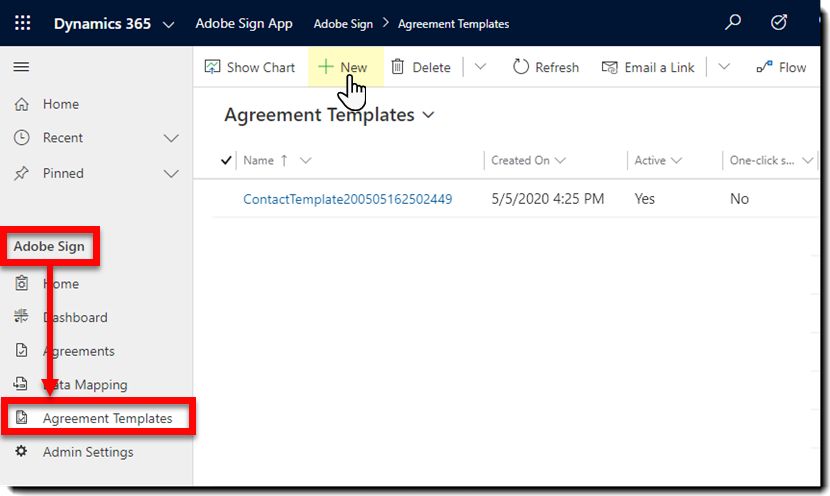This screenshot has height=496, width=830.
Task: Click the Adobe Sign group heading
Action: click(x=49, y=246)
